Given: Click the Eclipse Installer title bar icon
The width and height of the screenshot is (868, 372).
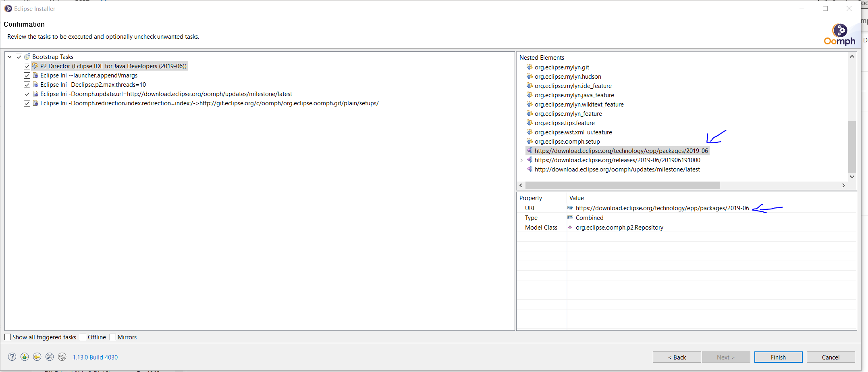Looking at the screenshot, I should click(x=8, y=8).
